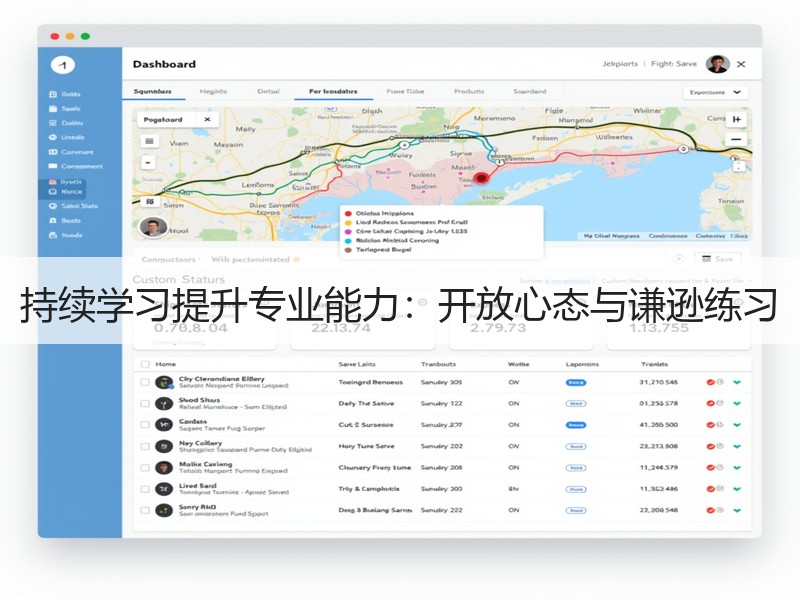
Task: Switch to the Produtts tab
Action: [x=469, y=91]
